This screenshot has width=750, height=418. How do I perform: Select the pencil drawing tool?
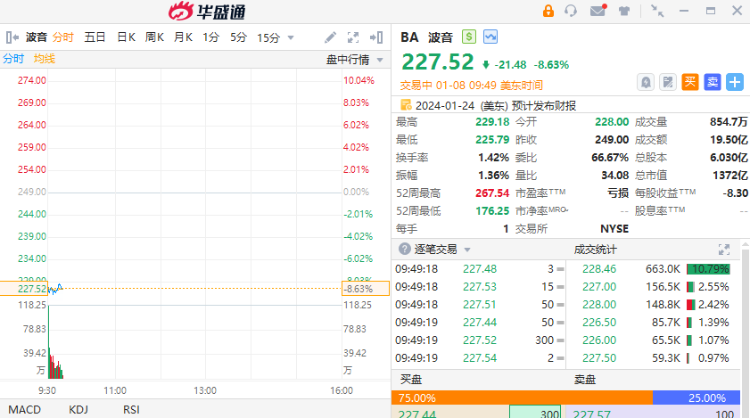click(x=331, y=37)
